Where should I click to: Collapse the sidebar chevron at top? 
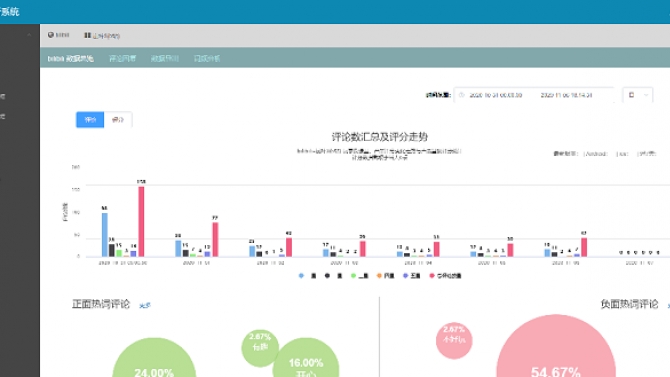click(x=29, y=35)
